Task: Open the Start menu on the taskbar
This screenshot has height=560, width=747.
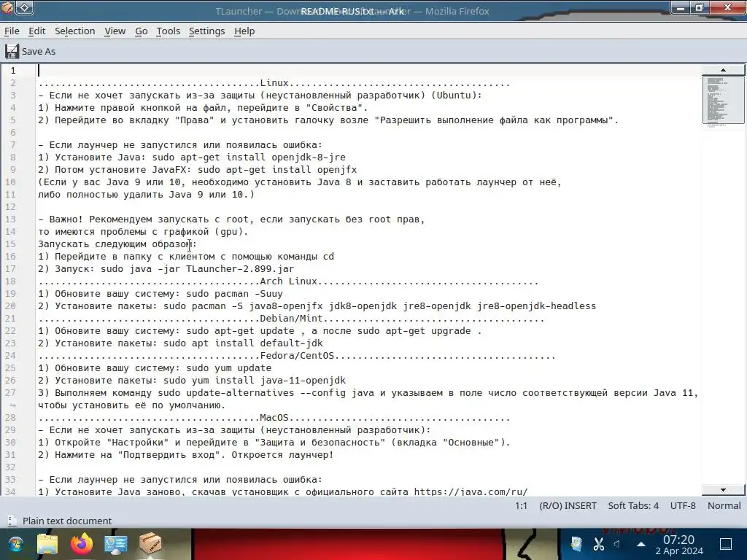Action: [15, 544]
